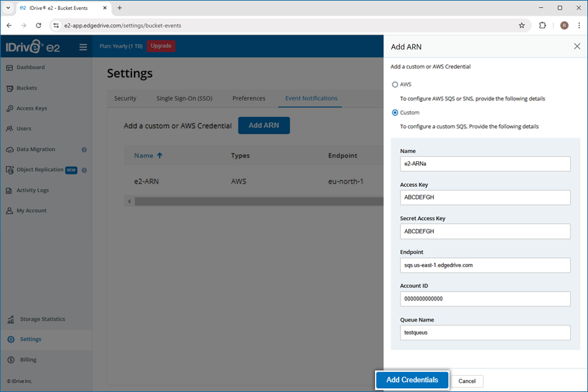Sort by Name column arrow
588x392 pixels.
[x=160, y=155]
